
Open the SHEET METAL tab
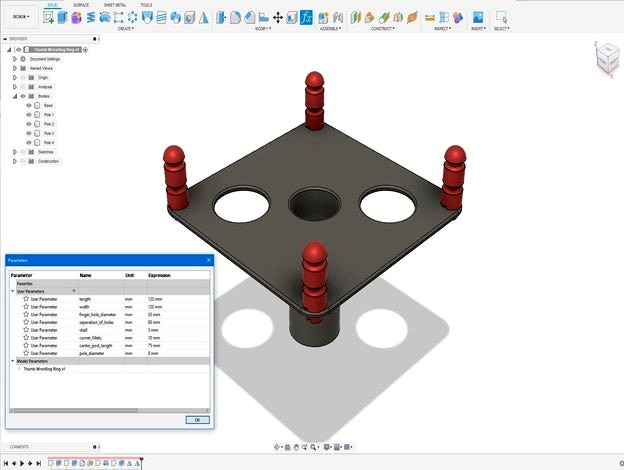(x=114, y=5)
